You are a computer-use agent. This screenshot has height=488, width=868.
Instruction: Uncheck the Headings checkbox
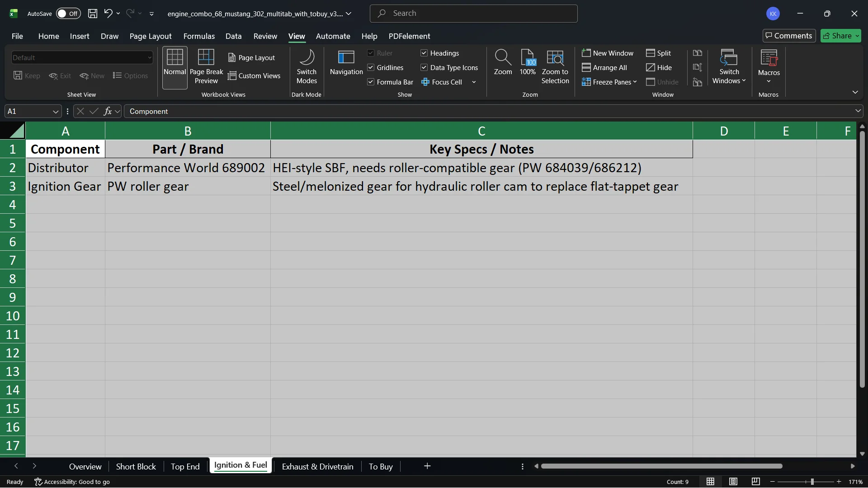pos(424,53)
